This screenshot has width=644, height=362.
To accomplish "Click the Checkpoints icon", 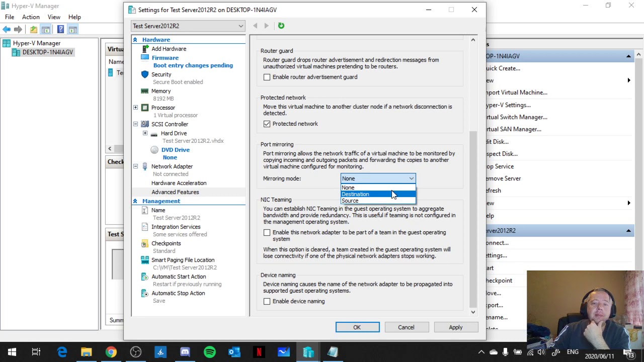I will pos(145,243).
